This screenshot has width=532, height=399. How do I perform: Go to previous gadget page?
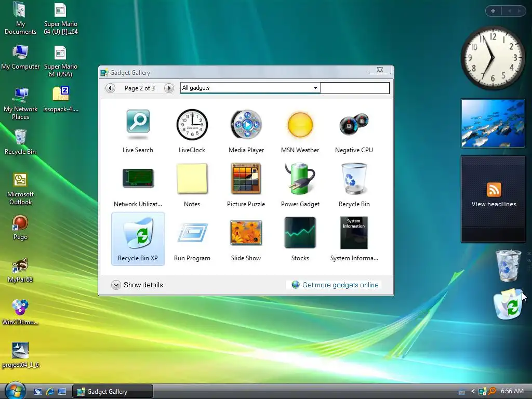[110, 88]
